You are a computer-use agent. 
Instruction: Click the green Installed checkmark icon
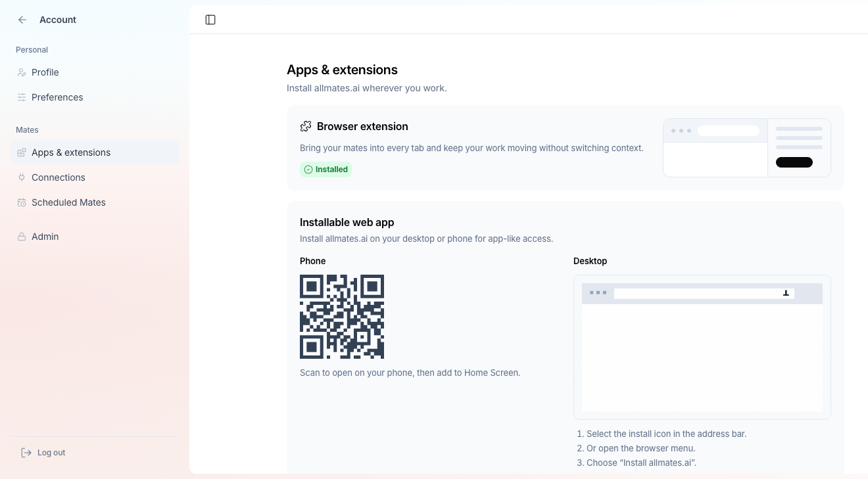coord(308,170)
